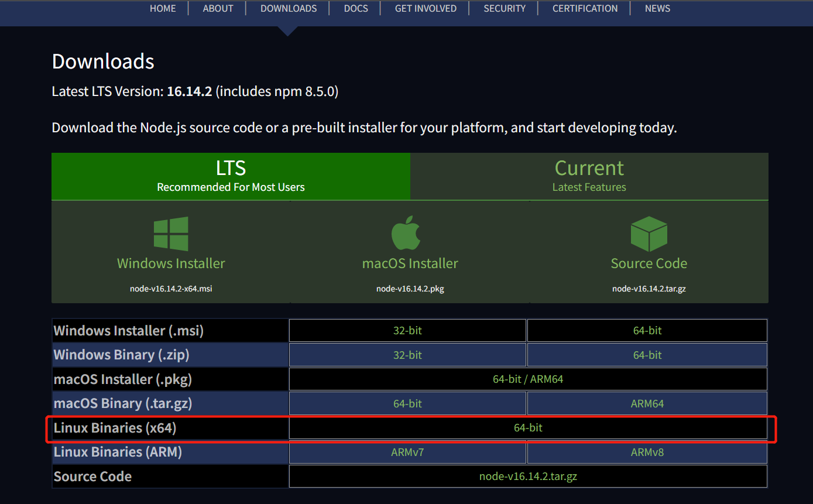
Task: Download Linux Binaries ARMv7
Action: [x=407, y=452]
